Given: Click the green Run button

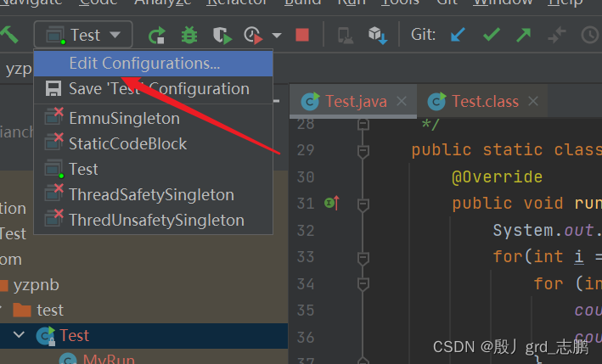Looking at the screenshot, I should tap(156, 36).
